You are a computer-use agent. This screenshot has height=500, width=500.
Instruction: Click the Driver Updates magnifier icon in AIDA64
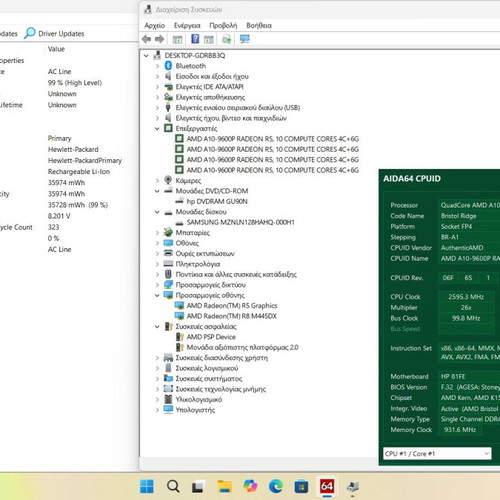30,33
